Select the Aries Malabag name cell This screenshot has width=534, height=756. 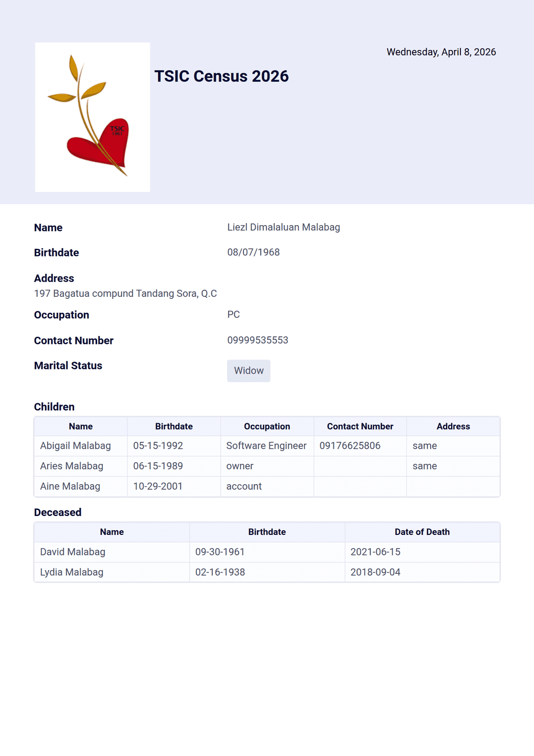click(72, 466)
